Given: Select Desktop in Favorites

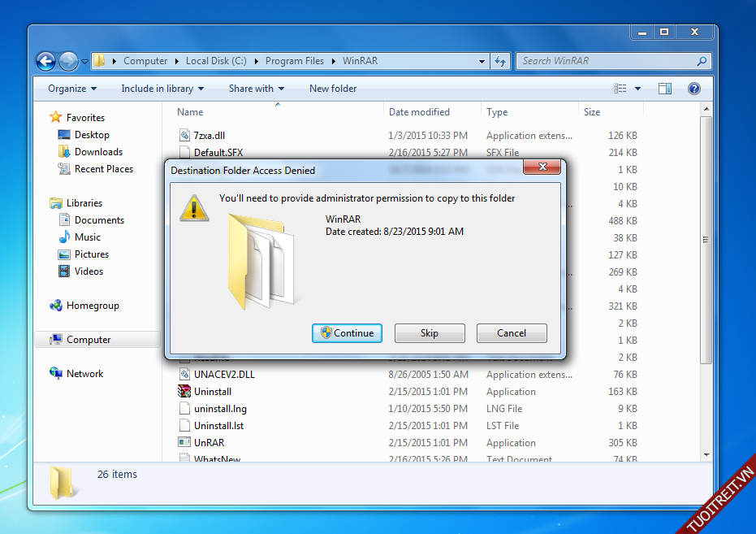Looking at the screenshot, I should [92, 135].
